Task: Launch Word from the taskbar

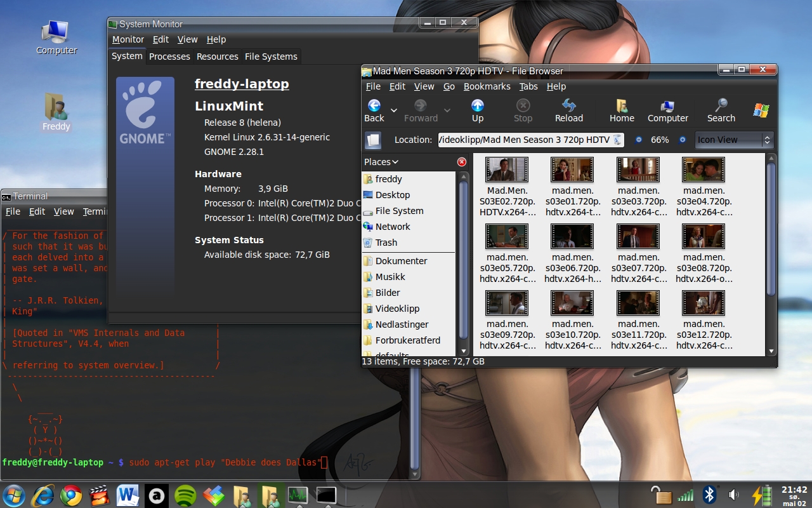Action: [x=128, y=495]
